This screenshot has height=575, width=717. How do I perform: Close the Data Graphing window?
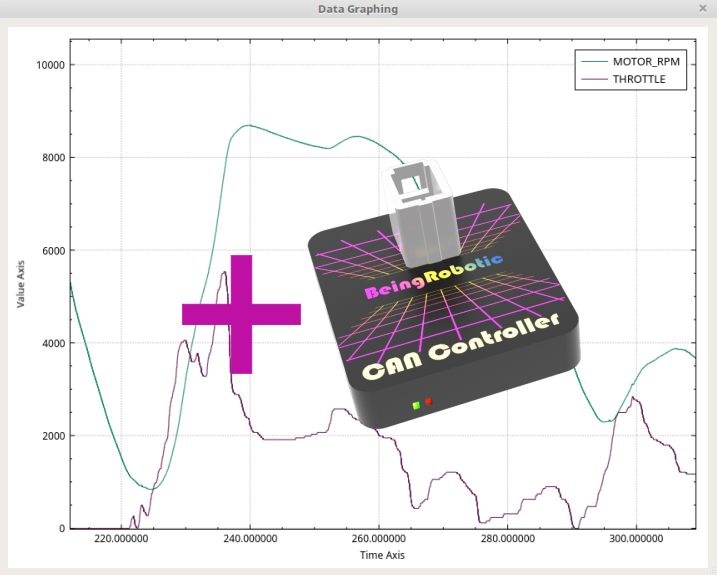(x=703, y=8)
